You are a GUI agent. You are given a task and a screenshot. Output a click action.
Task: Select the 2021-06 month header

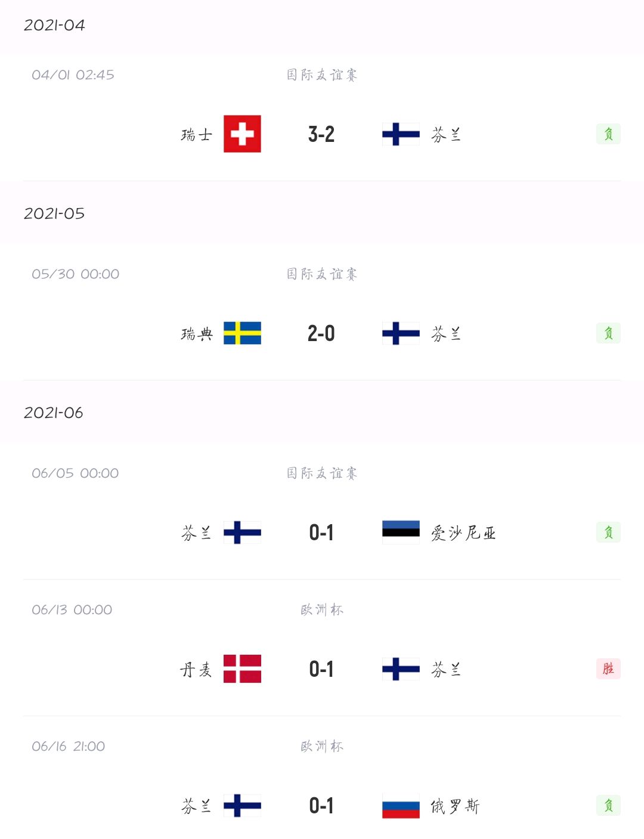[x=54, y=413]
